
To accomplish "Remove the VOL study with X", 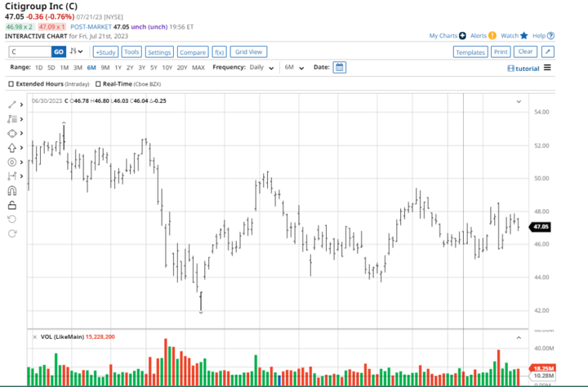I will point(34,336).
